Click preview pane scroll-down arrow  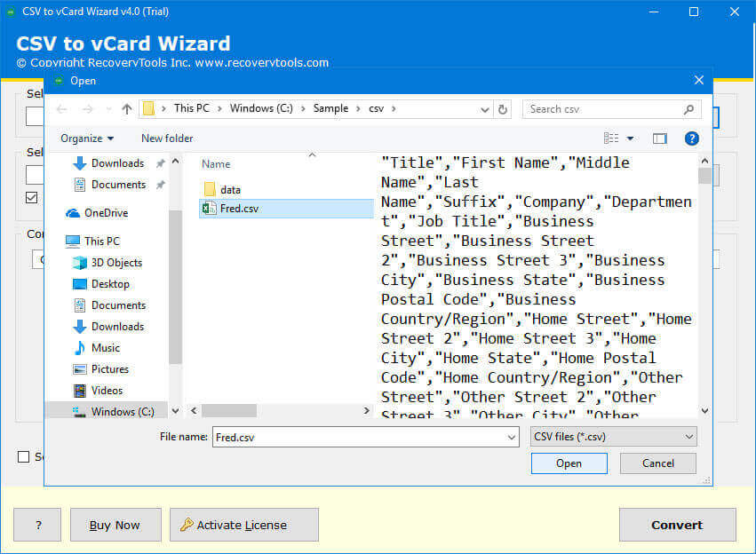pyautogui.click(x=704, y=411)
